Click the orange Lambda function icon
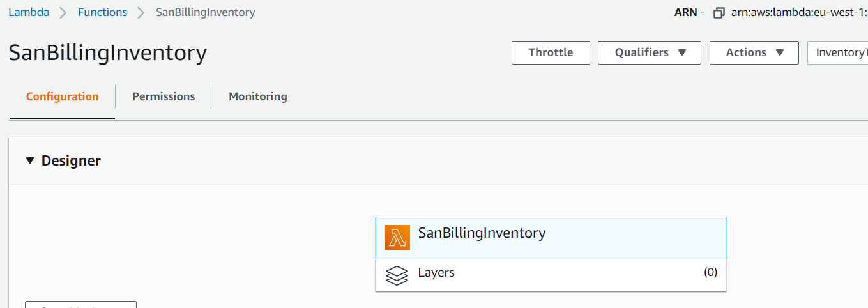 (397, 238)
